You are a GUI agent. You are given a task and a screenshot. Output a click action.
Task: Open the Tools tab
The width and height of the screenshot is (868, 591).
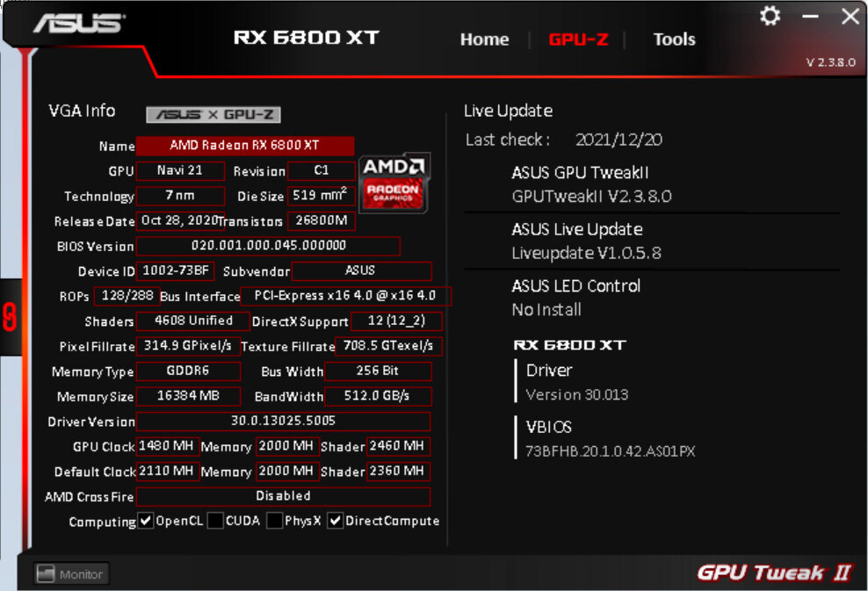pos(674,40)
